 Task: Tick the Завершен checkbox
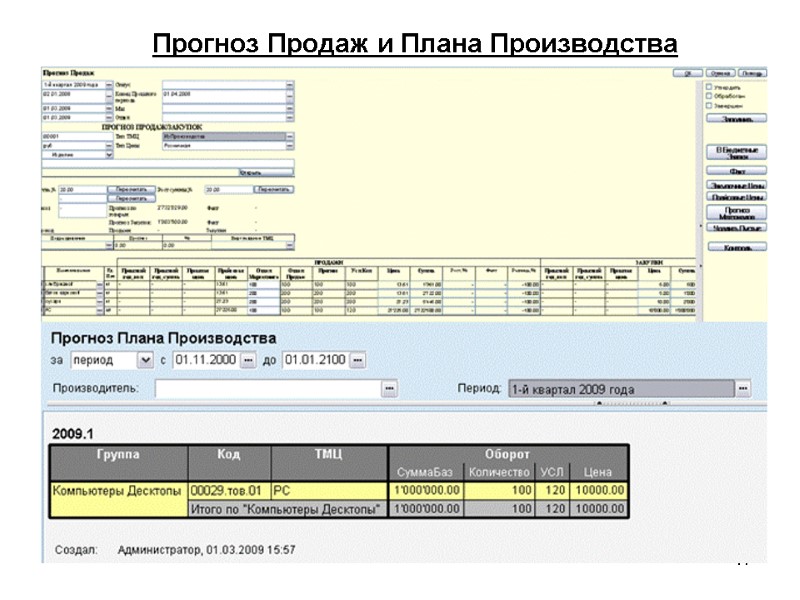click(709, 105)
